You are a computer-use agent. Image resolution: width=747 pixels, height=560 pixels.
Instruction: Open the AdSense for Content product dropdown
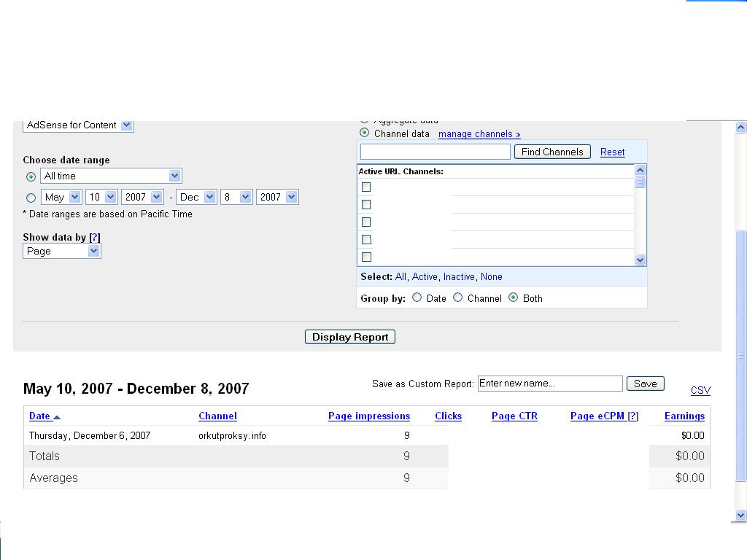coord(78,125)
